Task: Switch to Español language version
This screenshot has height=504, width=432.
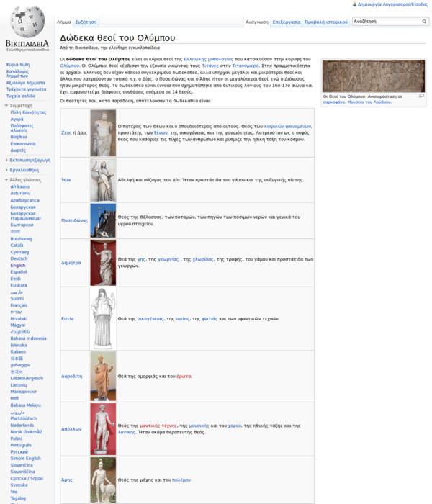Action: point(19,272)
